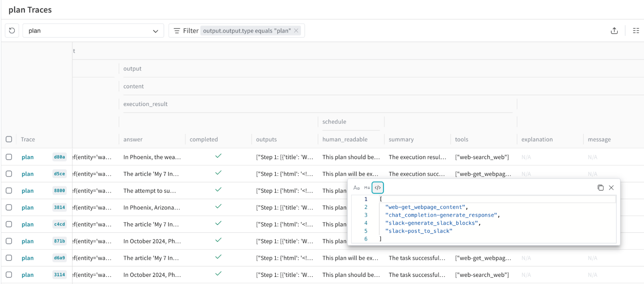644x284 pixels.
Task: Close the tools list popup
Action: [611, 188]
